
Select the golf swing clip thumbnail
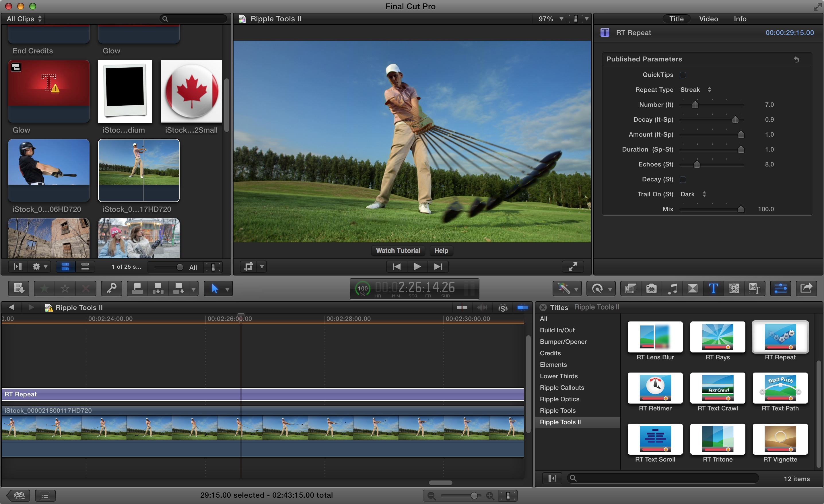coord(138,171)
